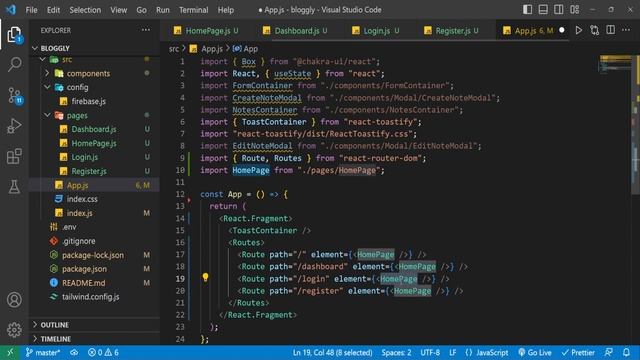Change encoding via UTF-8

point(430,352)
